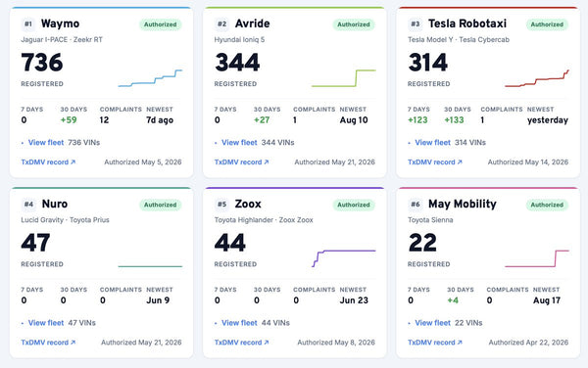
Task: Open the TxDMV record link for Zoox
Action: click(x=241, y=343)
